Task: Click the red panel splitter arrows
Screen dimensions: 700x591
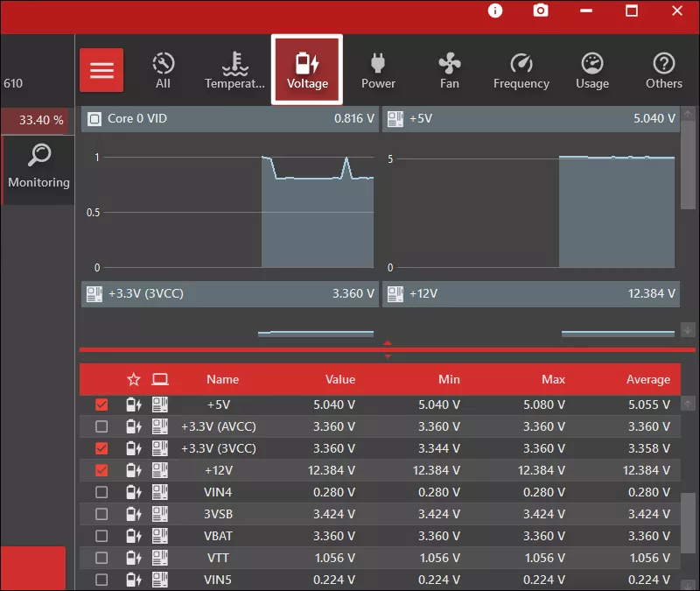Action: point(388,349)
